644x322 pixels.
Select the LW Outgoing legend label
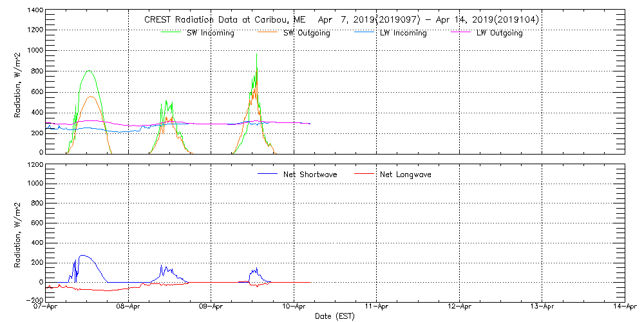click(x=499, y=33)
